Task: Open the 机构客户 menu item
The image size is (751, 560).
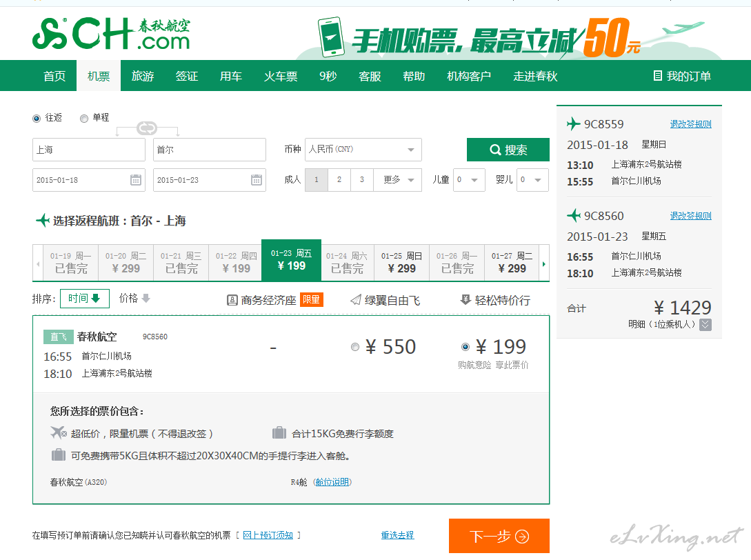Action: pyautogui.click(x=468, y=76)
